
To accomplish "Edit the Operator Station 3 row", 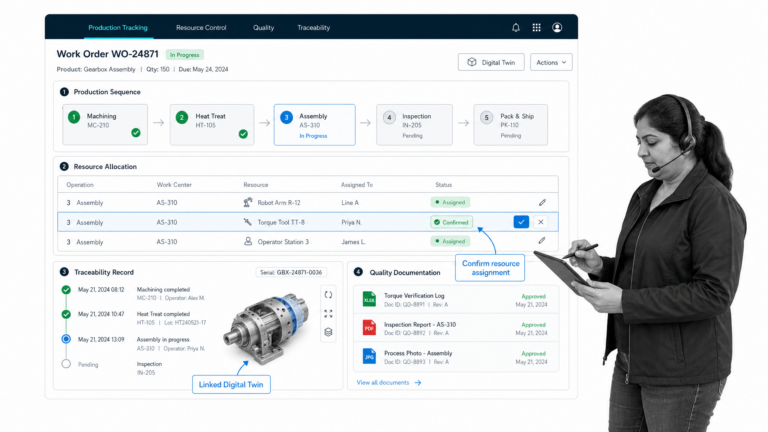I will [542, 240].
